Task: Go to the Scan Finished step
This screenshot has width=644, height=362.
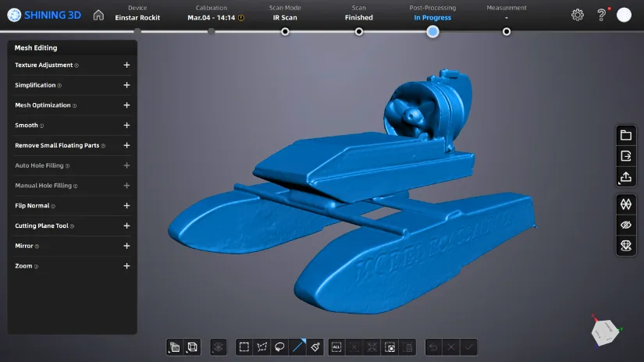Action: pyautogui.click(x=358, y=12)
